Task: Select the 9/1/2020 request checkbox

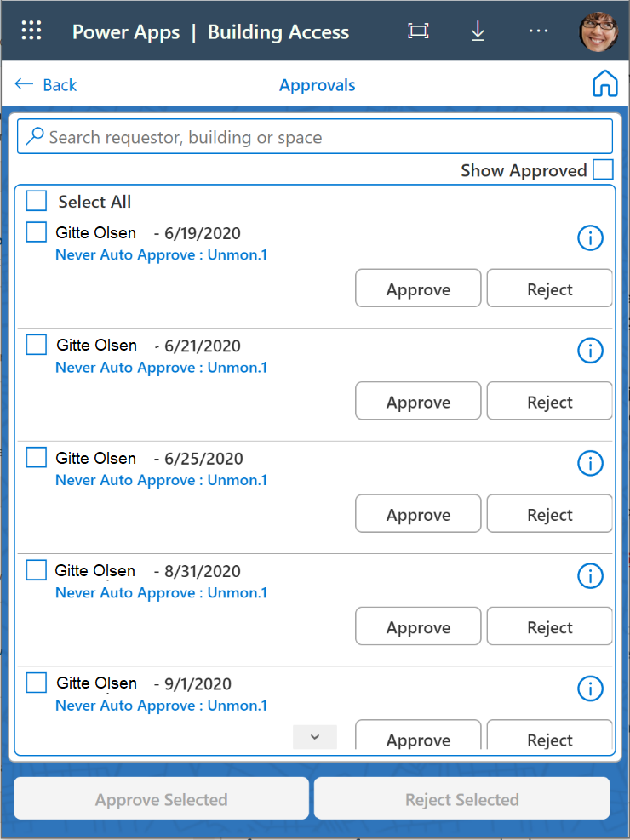Action: point(37,683)
